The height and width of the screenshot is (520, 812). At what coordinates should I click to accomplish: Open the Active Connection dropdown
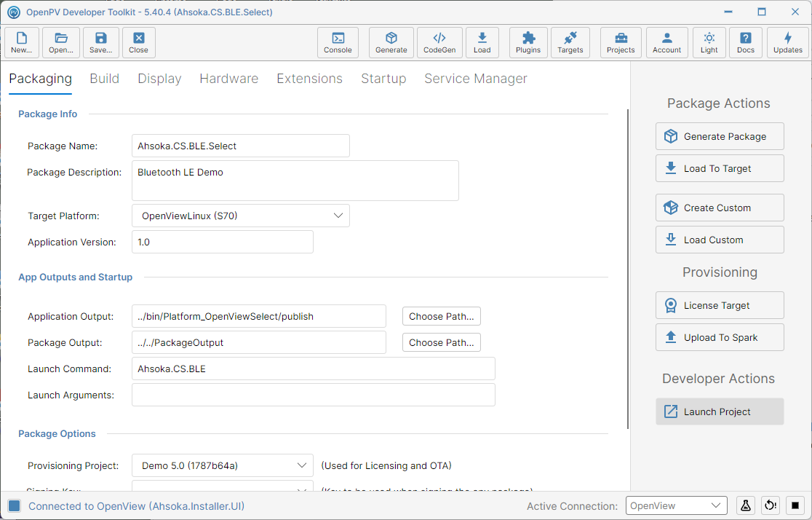pyautogui.click(x=677, y=505)
